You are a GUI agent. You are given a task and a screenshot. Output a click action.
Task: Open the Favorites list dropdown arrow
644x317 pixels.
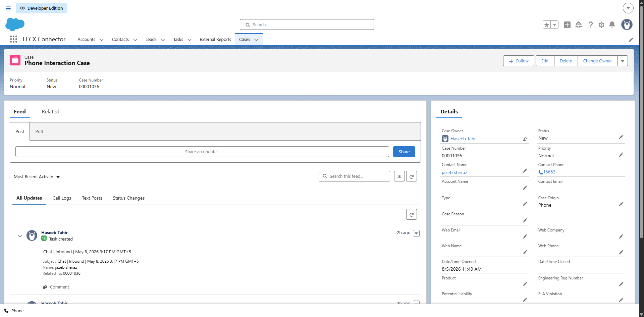(x=554, y=25)
